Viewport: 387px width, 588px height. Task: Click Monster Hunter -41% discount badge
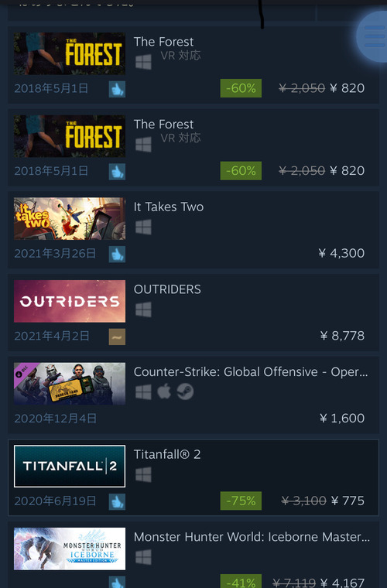pyautogui.click(x=241, y=581)
